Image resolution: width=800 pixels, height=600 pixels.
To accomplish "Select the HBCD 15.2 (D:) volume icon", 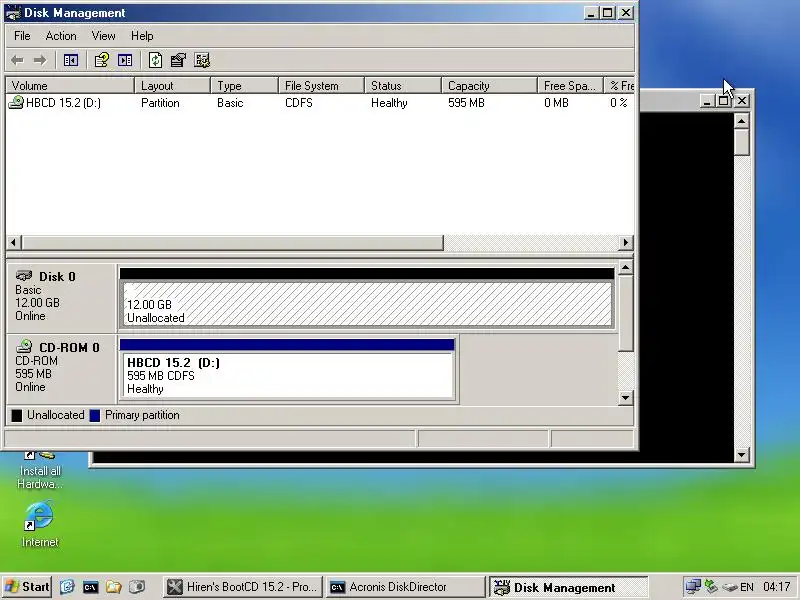I will pos(16,103).
